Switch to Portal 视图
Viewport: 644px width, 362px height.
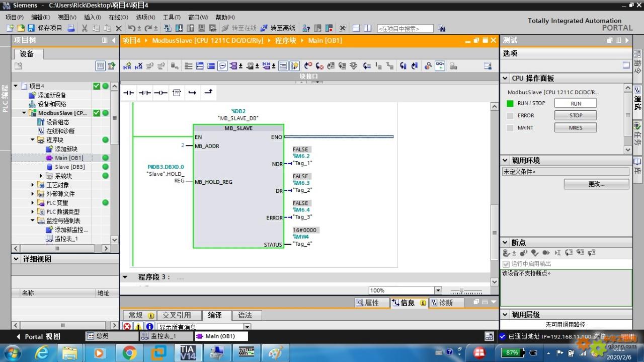[x=38, y=336]
